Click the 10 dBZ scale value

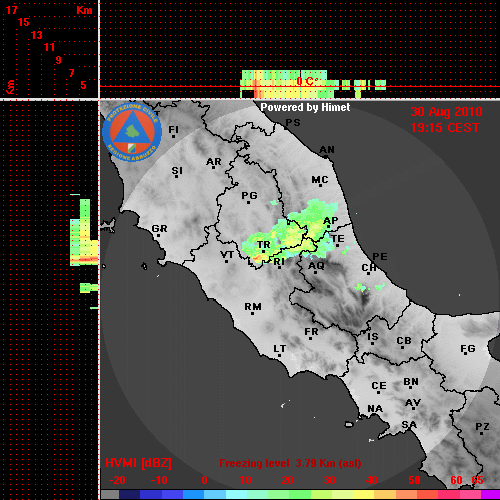click(x=246, y=480)
